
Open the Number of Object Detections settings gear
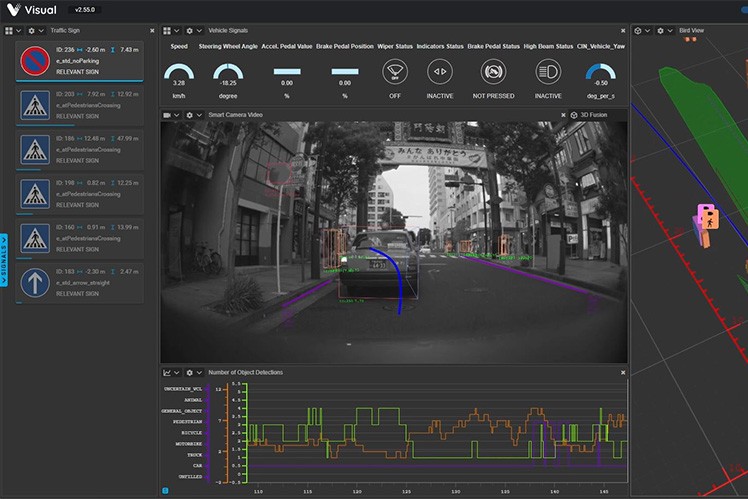(x=189, y=373)
